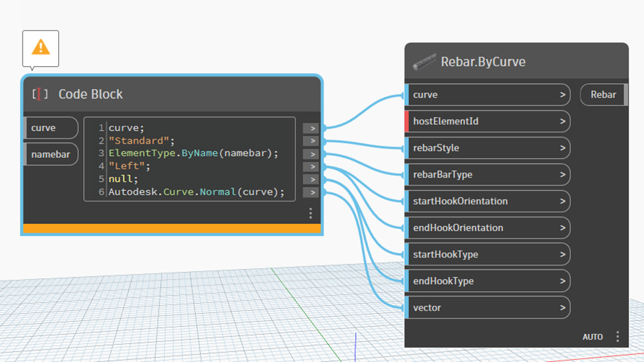Expand the vector input chevron
The image size is (644, 362).
coord(563,308)
